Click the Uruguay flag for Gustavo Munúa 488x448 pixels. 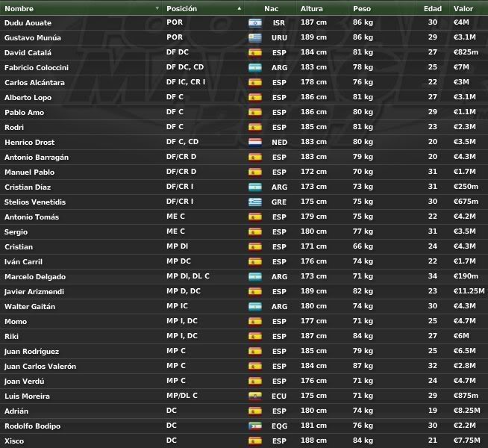pyautogui.click(x=255, y=37)
